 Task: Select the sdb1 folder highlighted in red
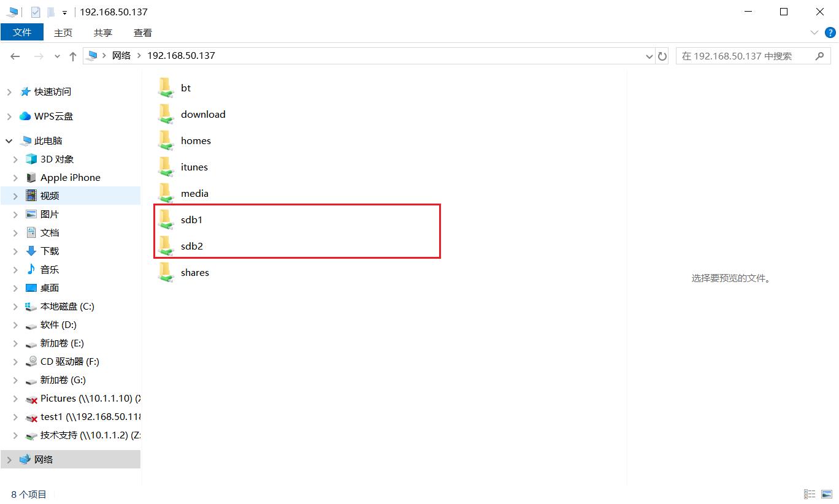tap(192, 220)
